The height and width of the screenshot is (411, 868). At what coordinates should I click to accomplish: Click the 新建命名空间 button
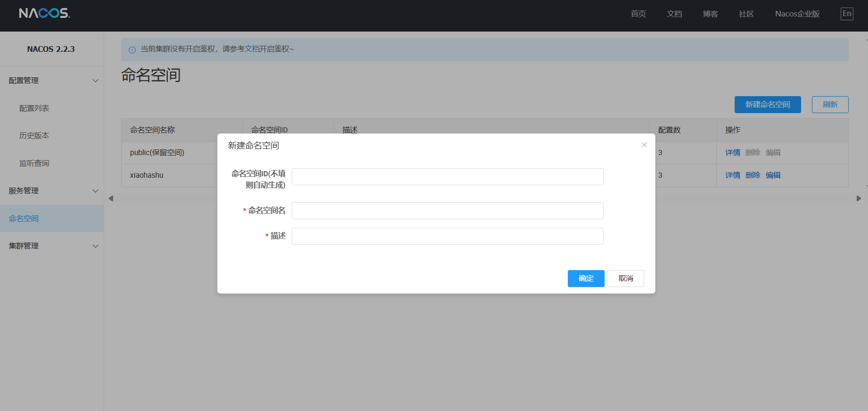click(x=768, y=105)
